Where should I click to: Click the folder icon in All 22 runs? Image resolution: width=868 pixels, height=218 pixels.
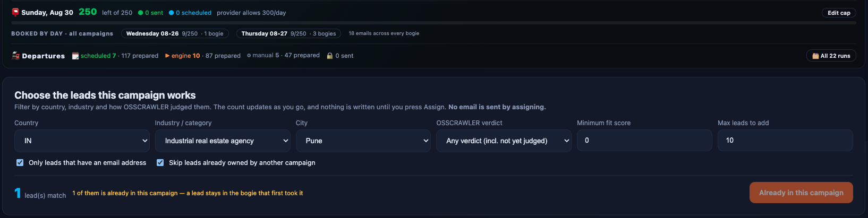[815, 56]
